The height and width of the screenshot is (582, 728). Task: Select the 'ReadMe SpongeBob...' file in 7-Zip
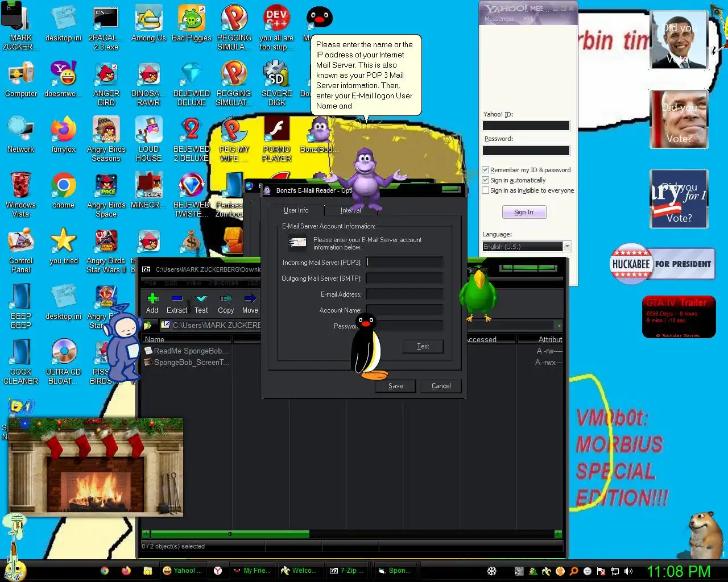point(187,351)
